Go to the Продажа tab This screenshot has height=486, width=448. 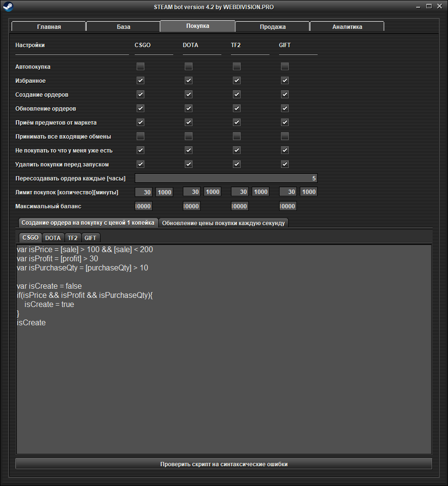click(x=272, y=26)
